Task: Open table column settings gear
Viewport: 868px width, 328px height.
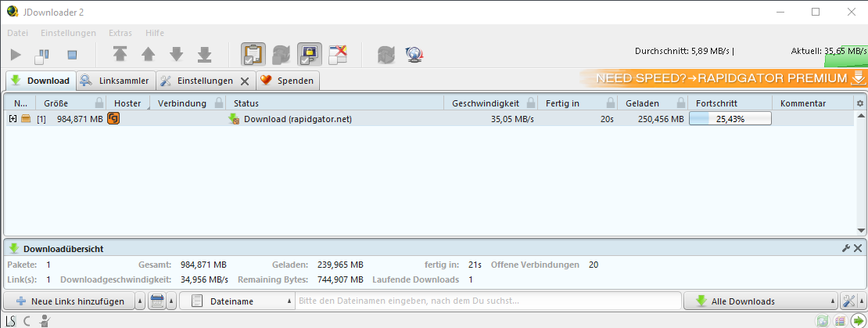Action: [859, 103]
